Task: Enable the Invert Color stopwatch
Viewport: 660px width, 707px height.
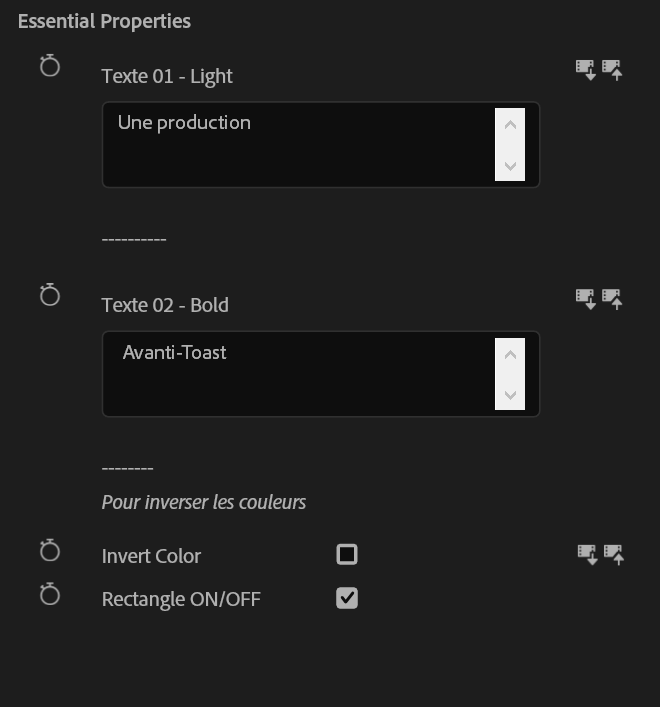Action: [x=50, y=552]
